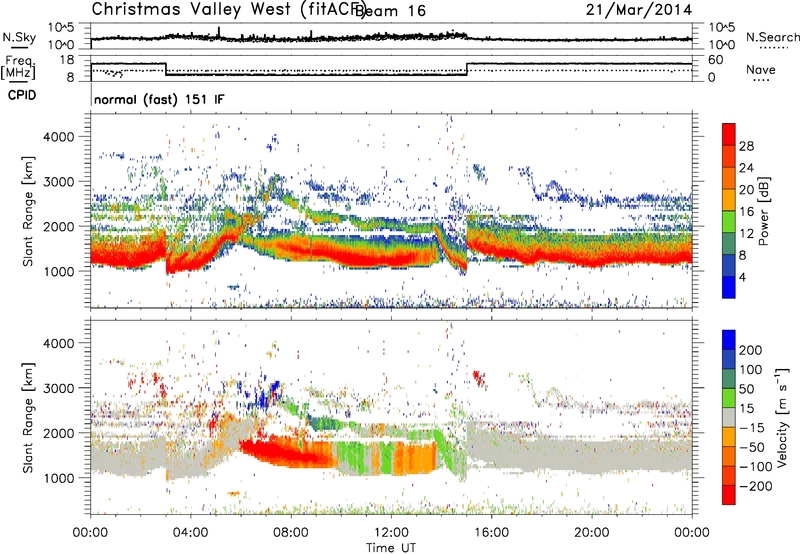Click the '4000' tick on the power panel axis
Viewport: 800px width, 554px height.
point(58,137)
